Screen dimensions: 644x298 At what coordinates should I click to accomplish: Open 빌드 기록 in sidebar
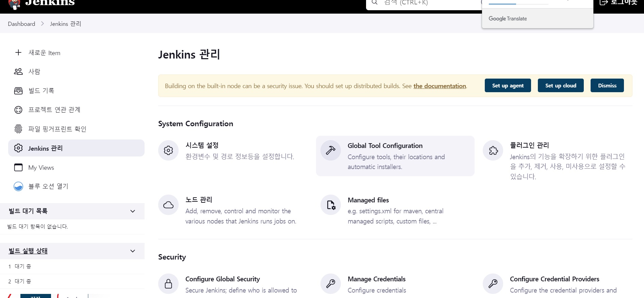(76, 90)
